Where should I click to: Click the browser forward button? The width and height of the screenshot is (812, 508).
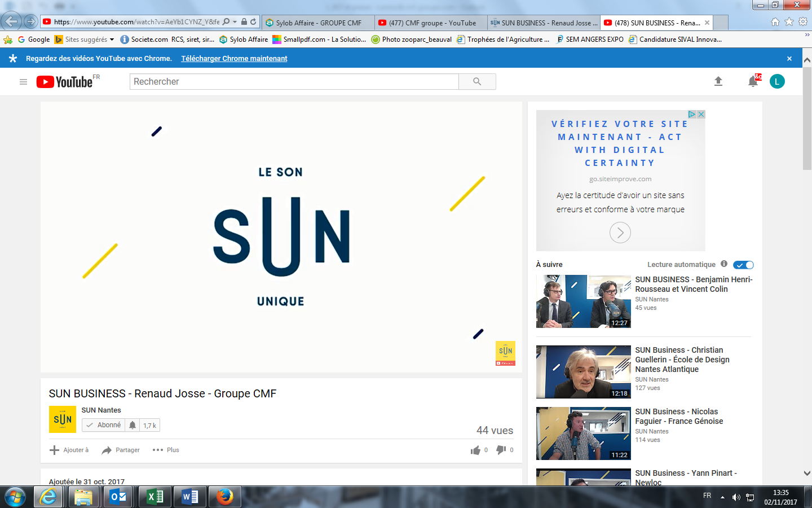click(x=30, y=22)
